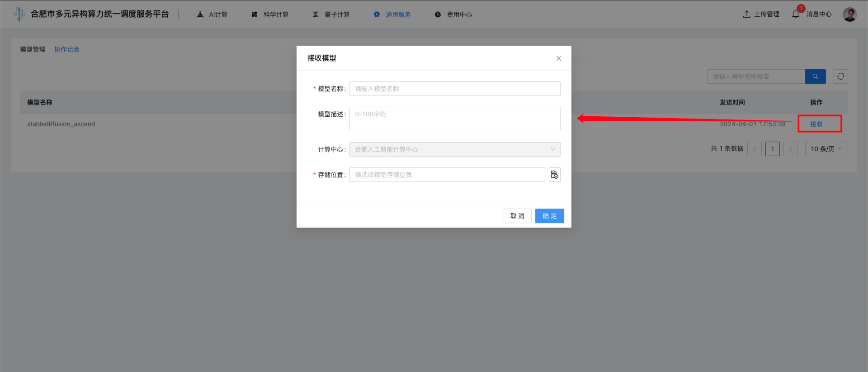Click the storage location browse icon
This screenshot has height=372, width=868.
(554, 175)
